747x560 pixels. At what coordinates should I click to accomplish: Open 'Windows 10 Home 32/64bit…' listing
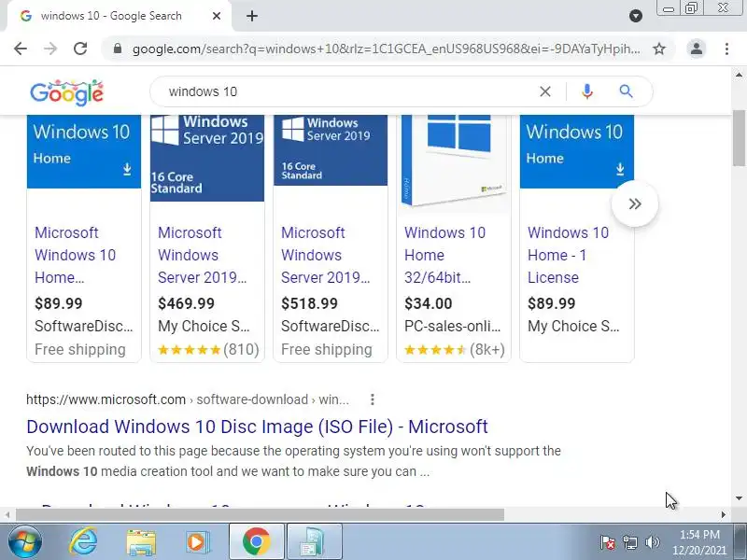[445, 255]
